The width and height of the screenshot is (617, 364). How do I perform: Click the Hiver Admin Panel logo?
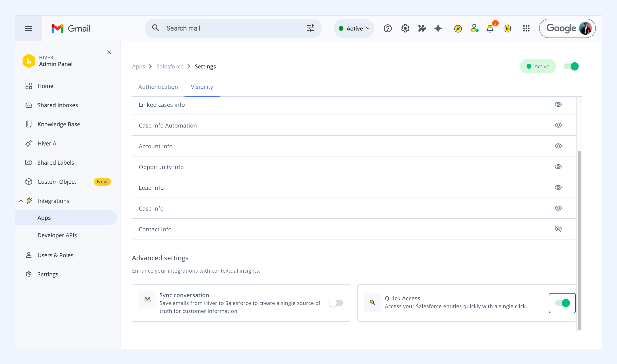point(29,61)
